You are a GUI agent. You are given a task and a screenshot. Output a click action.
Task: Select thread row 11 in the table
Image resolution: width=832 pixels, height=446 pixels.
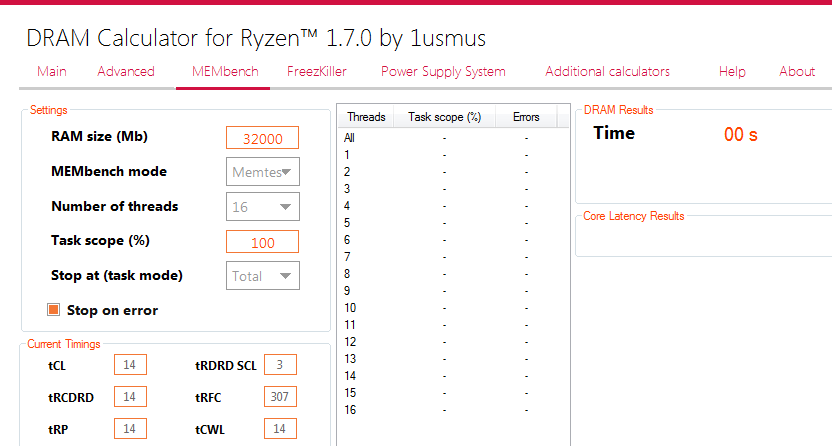pyautogui.click(x=453, y=325)
